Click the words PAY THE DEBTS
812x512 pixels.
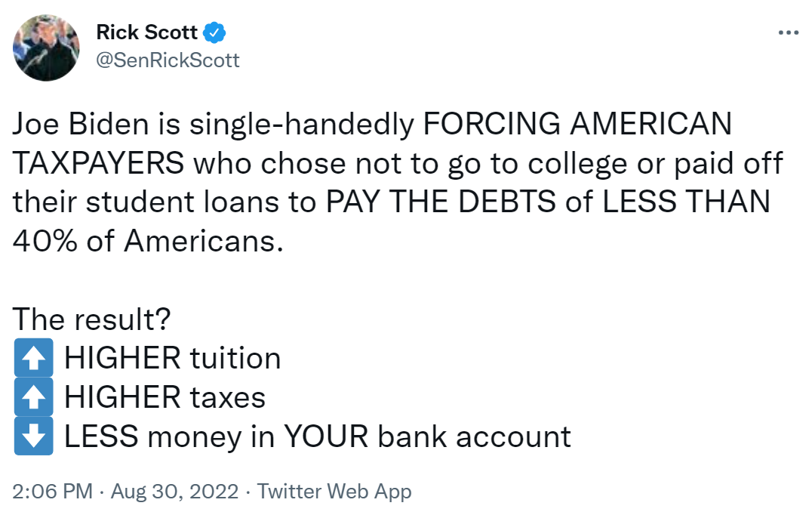click(x=441, y=202)
